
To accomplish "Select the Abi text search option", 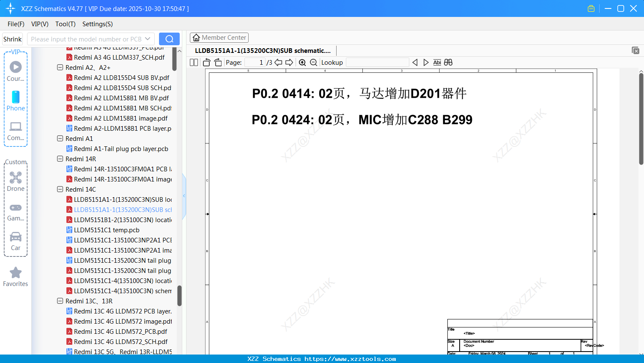I will pos(437,62).
